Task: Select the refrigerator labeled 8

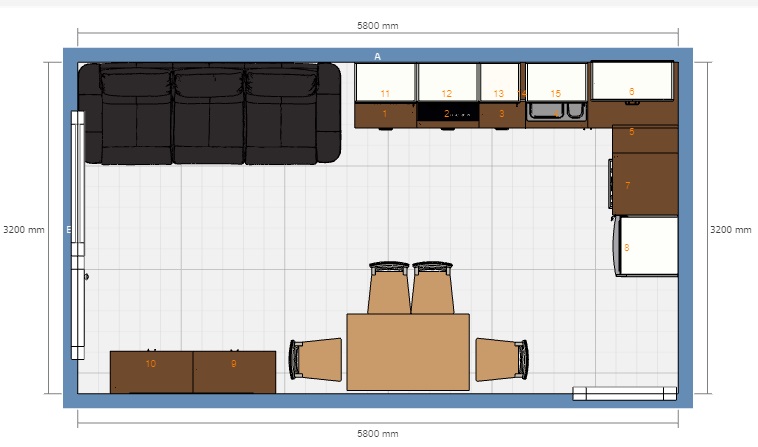Action: (644, 246)
